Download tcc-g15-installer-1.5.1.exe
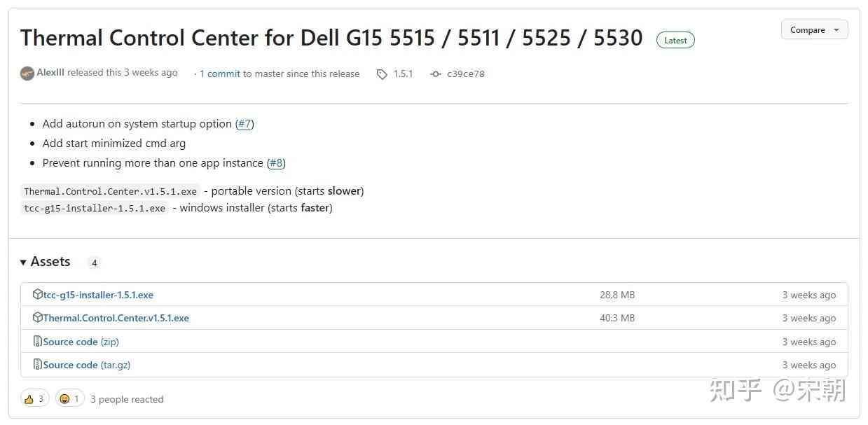 98,295
